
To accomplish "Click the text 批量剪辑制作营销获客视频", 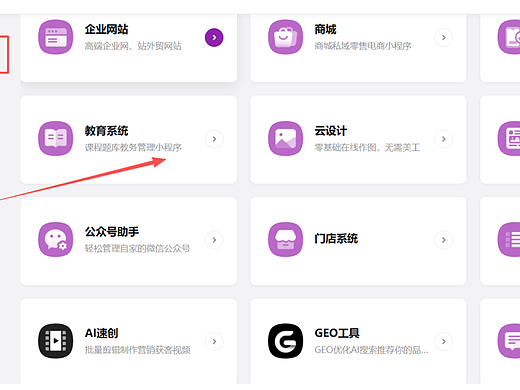I will pos(137,350).
